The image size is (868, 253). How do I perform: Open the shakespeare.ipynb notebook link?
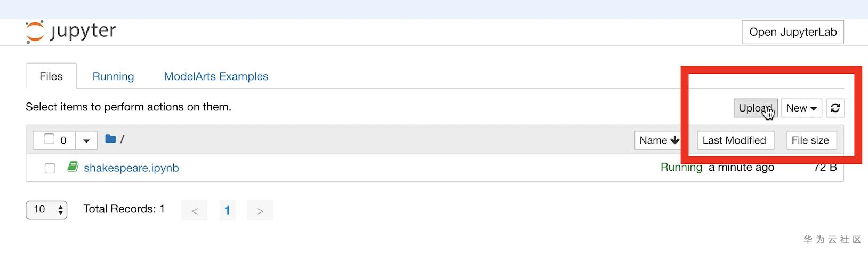(131, 168)
